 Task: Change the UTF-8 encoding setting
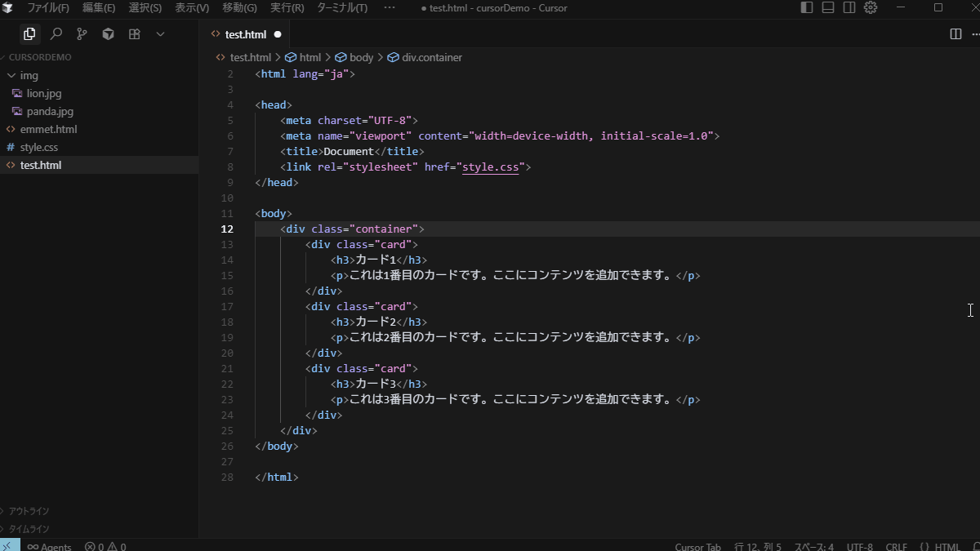point(859,546)
